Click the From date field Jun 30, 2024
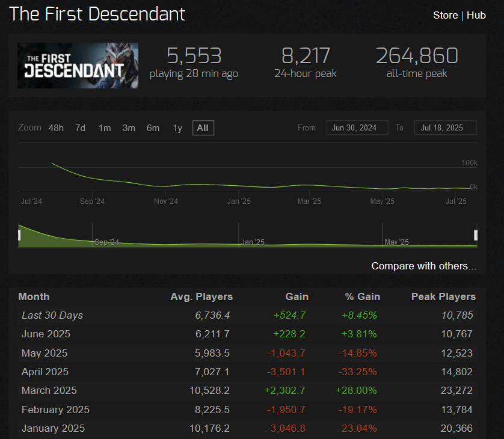Image resolution: width=504 pixels, height=439 pixels. click(x=357, y=127)
